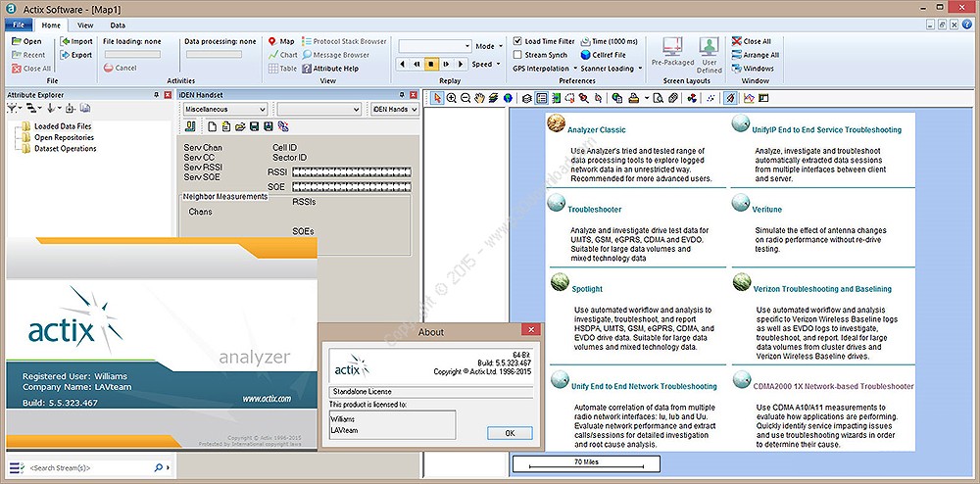Open the Veritune link
980x484 pixels.
tap(767, 210)
